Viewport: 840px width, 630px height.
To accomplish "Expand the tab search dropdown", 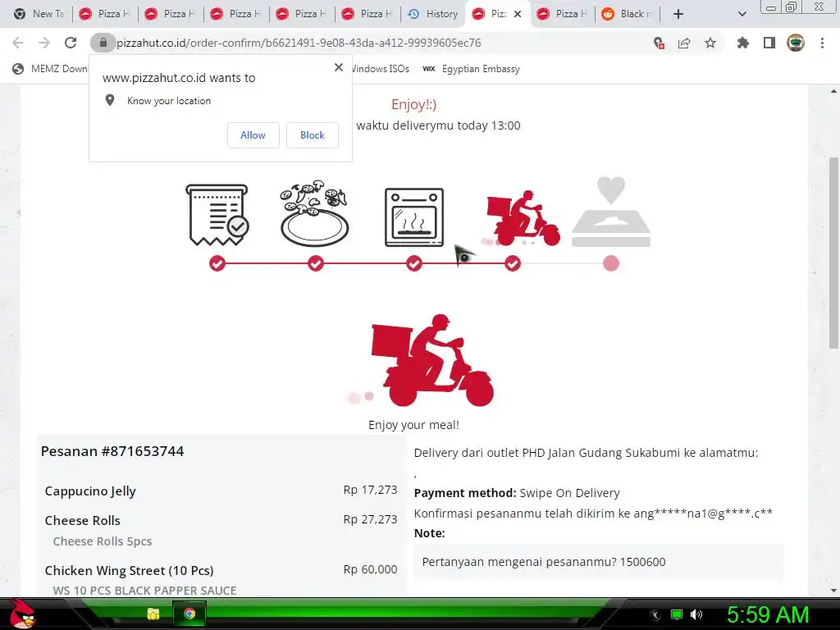I will pyautogui.click(x=742, y=14).
